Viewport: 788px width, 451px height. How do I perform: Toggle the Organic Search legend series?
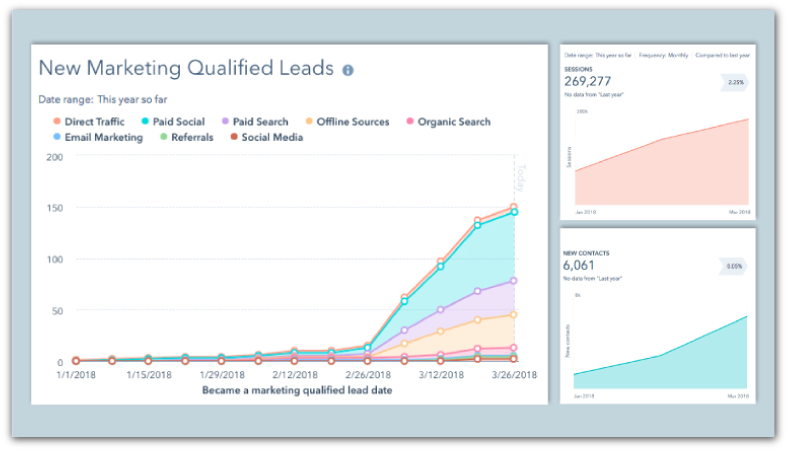(448, 122)
